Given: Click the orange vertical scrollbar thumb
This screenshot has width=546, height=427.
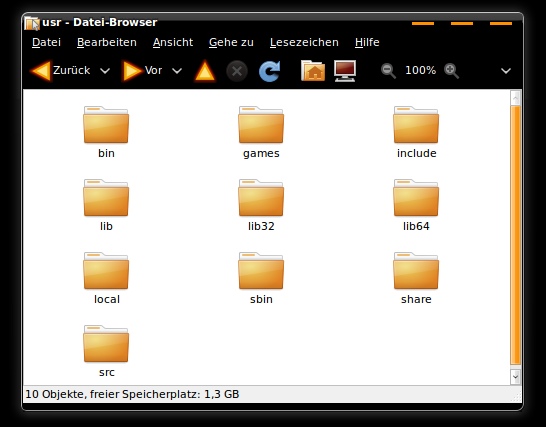Looking at the screenshot, I should [515, 235].
